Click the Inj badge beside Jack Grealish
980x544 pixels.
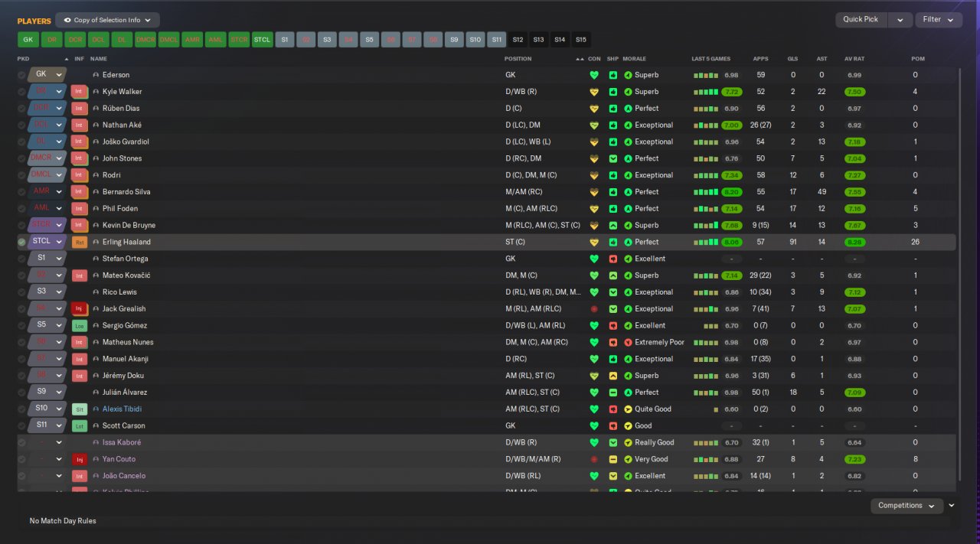click(79, 309)
